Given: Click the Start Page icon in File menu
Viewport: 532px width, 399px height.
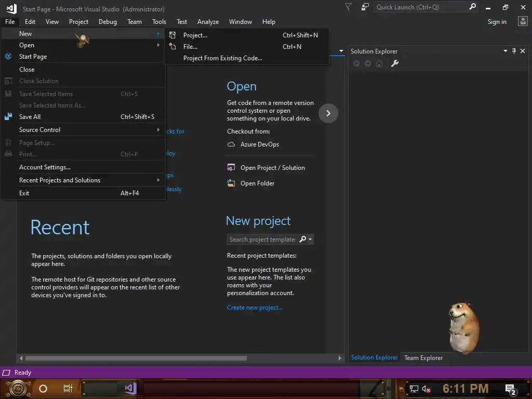Looking at the screenshot, I should (8, 56).
